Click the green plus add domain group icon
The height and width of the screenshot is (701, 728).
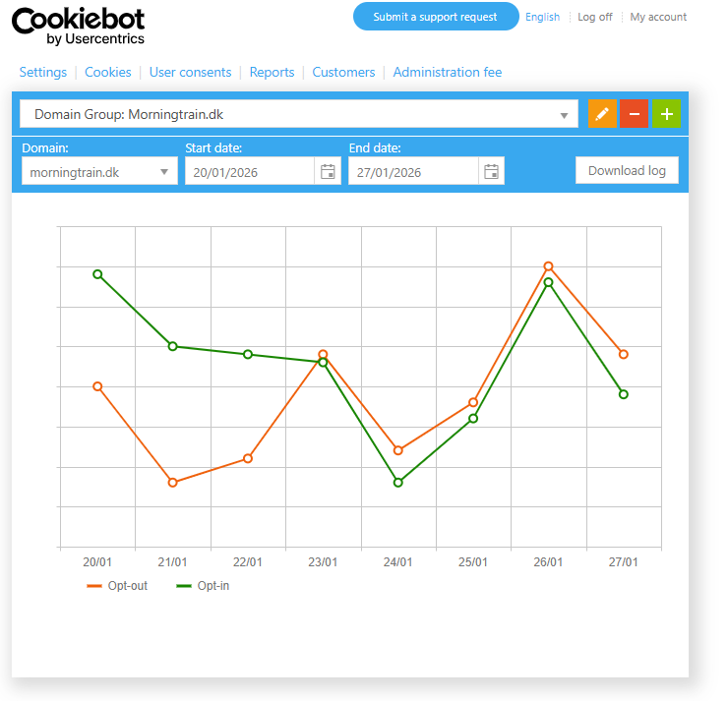point(666,114)
